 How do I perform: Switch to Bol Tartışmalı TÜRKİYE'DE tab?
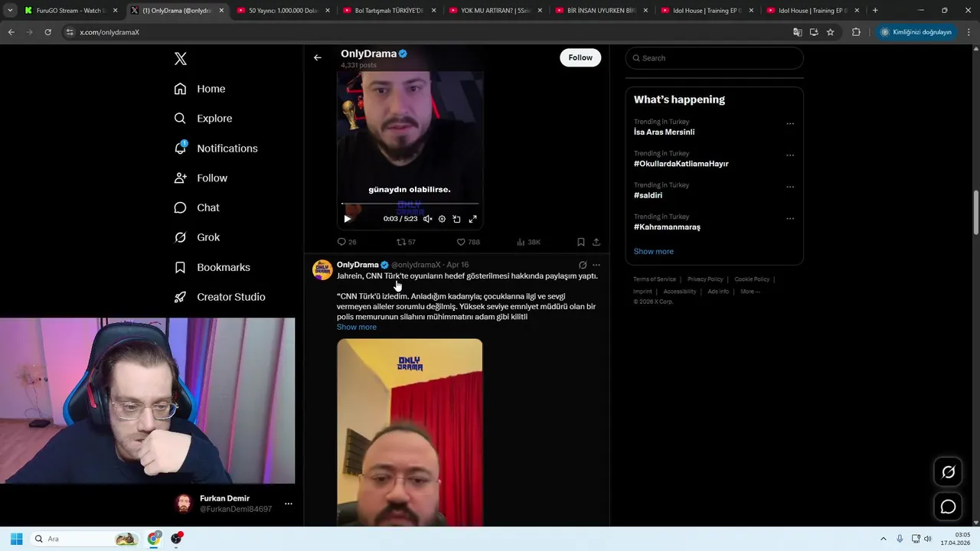click(x=387, y=11)
